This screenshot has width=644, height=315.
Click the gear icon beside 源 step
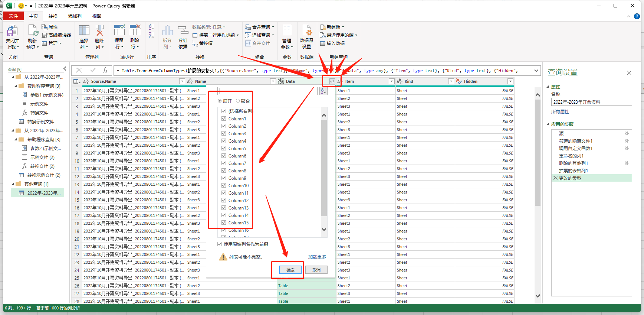[x=627, y=133]
